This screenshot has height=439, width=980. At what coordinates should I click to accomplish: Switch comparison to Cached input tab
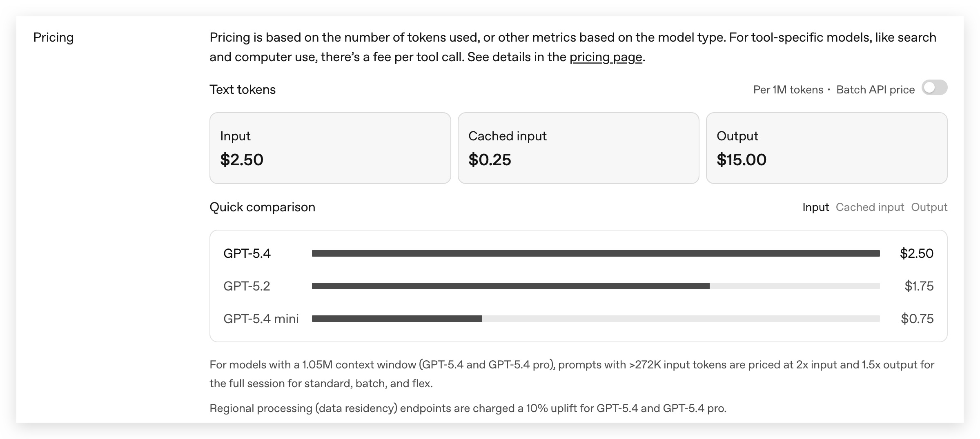click(x=870, y=207)
